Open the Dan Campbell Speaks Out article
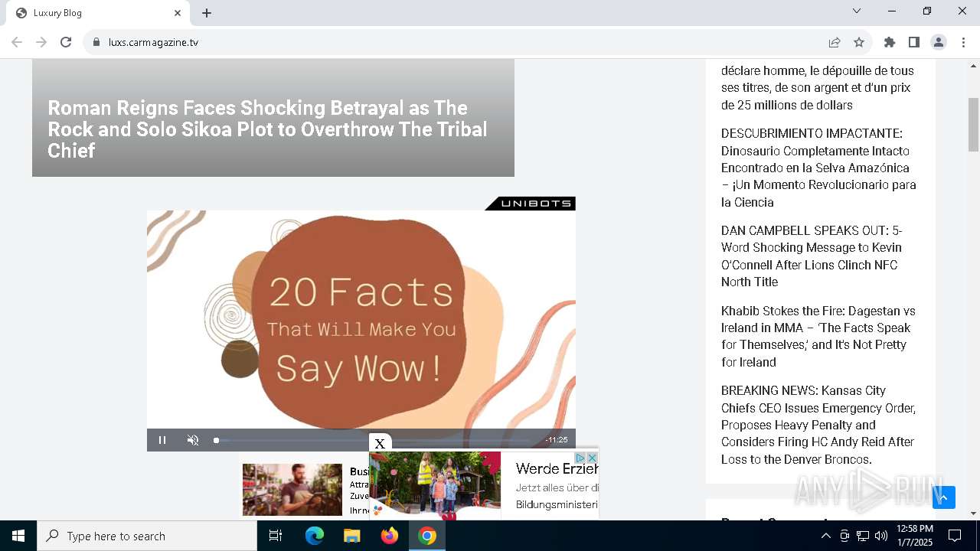 812,256
